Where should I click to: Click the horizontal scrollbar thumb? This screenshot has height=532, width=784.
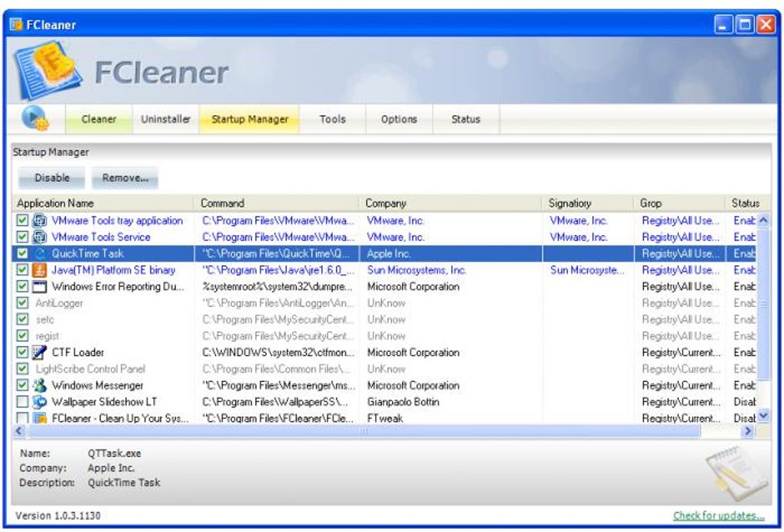[x=365, y=431]
